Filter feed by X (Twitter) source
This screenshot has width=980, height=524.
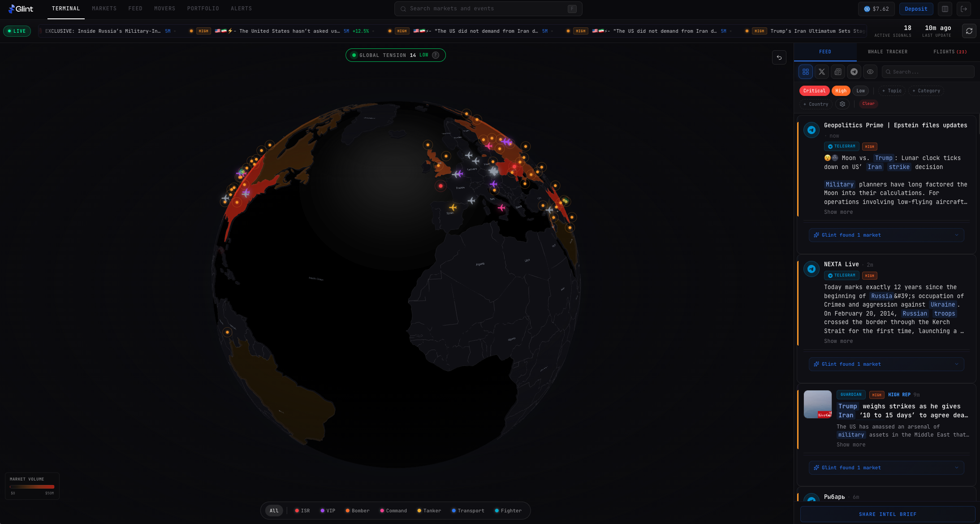pyautogui.click(x=821, y=72)
